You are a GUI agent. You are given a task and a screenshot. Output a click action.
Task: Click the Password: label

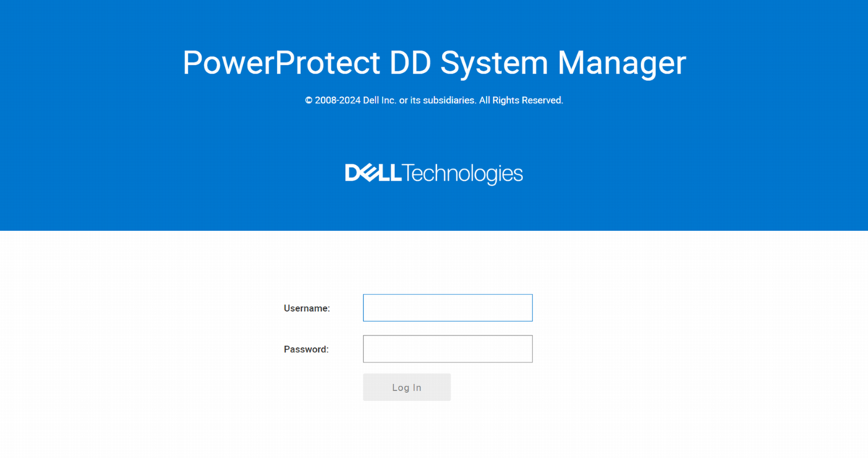[306, 349]
